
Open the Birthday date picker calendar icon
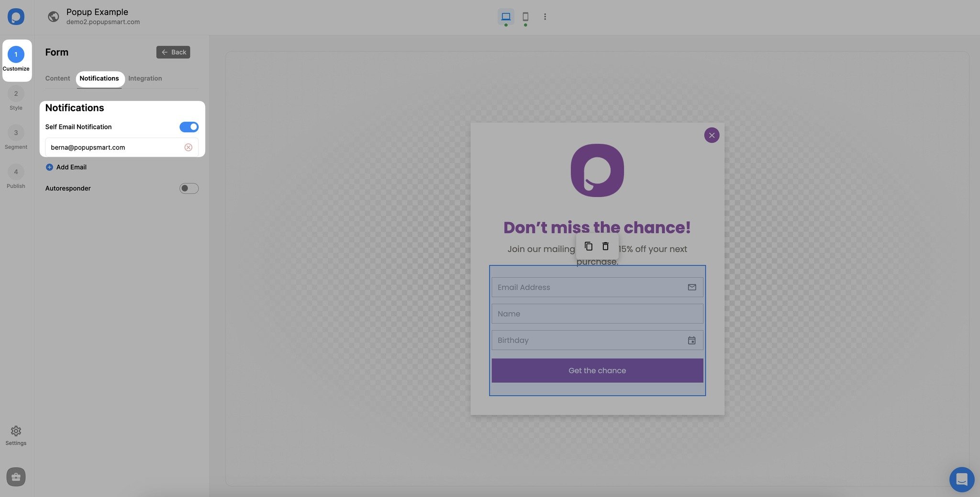[691, 340]
